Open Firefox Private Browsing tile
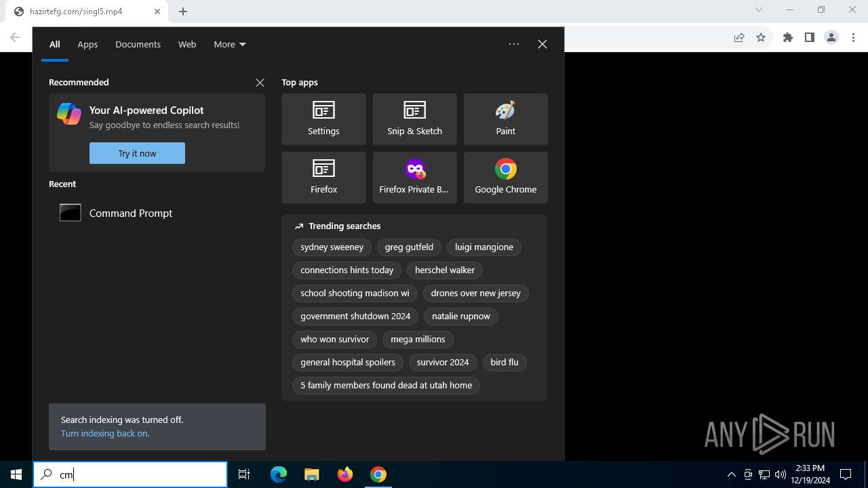This screenshot has height=488, width=868. pos(414,178)
